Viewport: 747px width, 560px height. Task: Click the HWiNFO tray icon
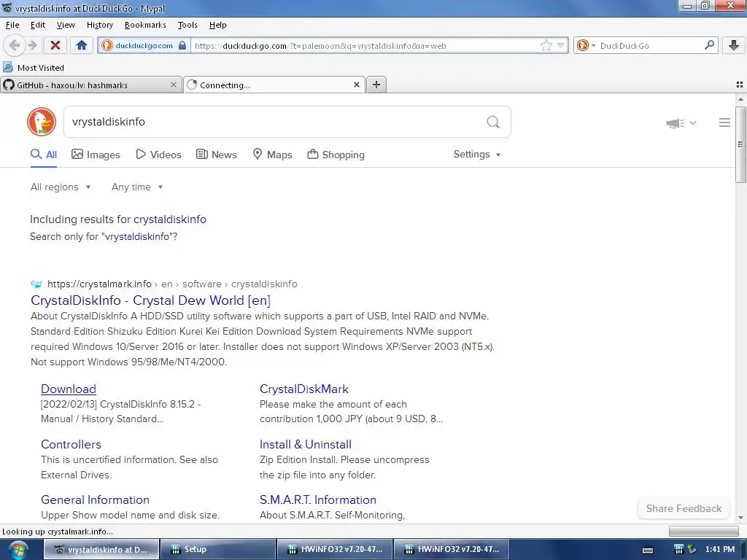(x=678, y=550)
